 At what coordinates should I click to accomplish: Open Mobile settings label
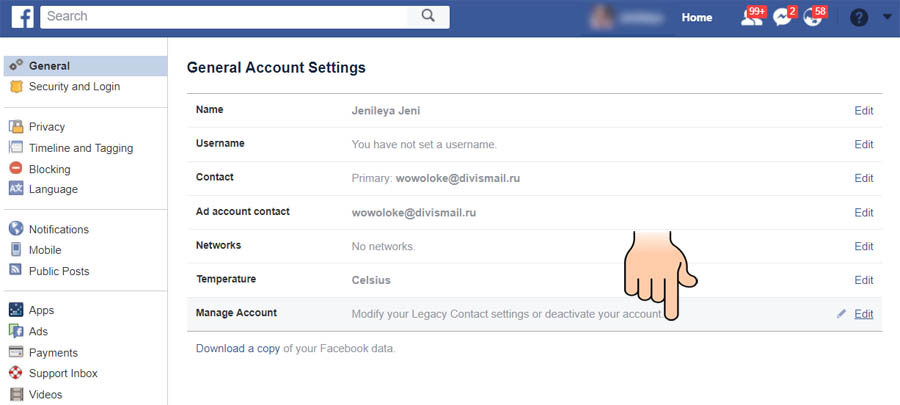coord(45,250)
